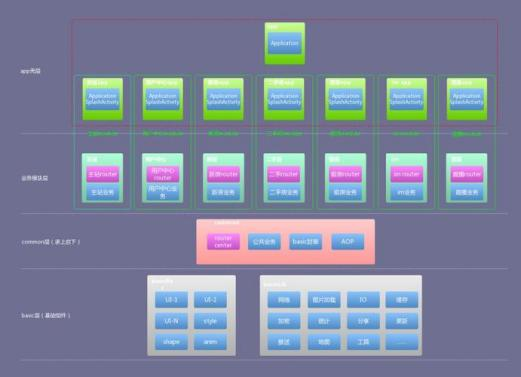Select the 用户中心业务 blue block

pos(163,192)
